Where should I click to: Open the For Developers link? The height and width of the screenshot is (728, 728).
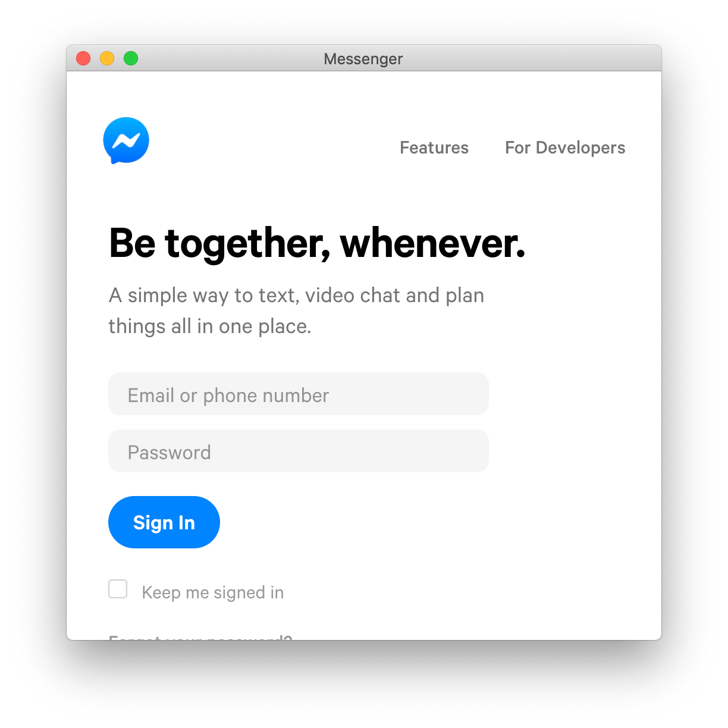pyautogui.click(x=565, y=148)
